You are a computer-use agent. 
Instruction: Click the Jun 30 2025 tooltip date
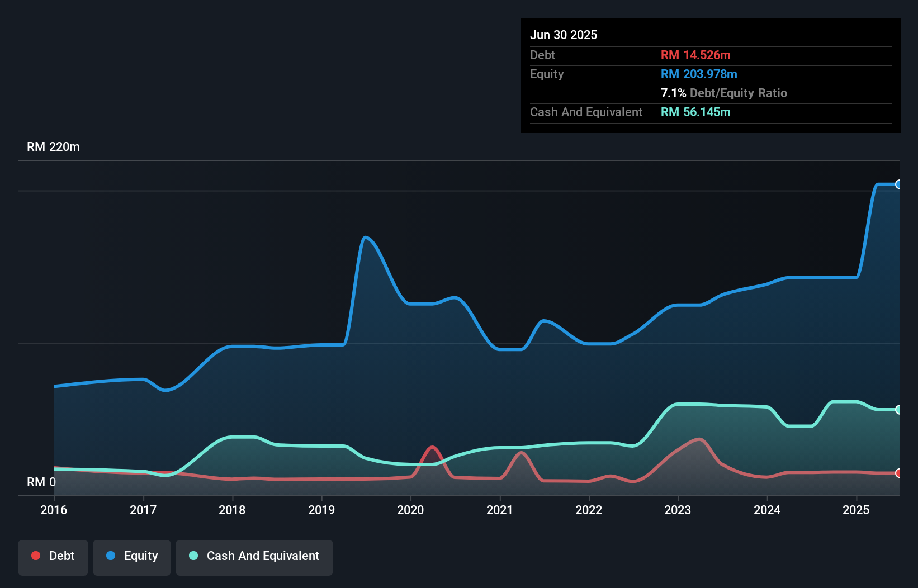564,35
